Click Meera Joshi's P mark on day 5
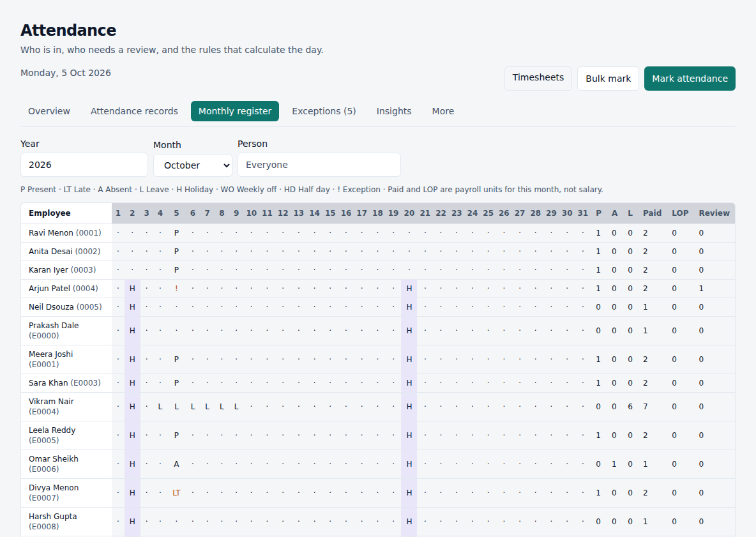Image resolution: width=756 pixels, height=537 pixels. (x=176, y=359)
